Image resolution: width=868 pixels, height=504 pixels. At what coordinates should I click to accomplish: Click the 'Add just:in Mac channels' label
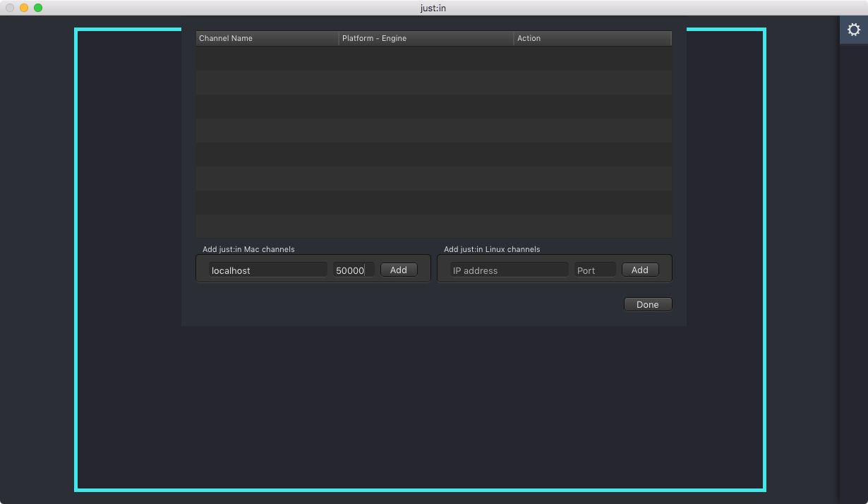[x=248, y=249]
